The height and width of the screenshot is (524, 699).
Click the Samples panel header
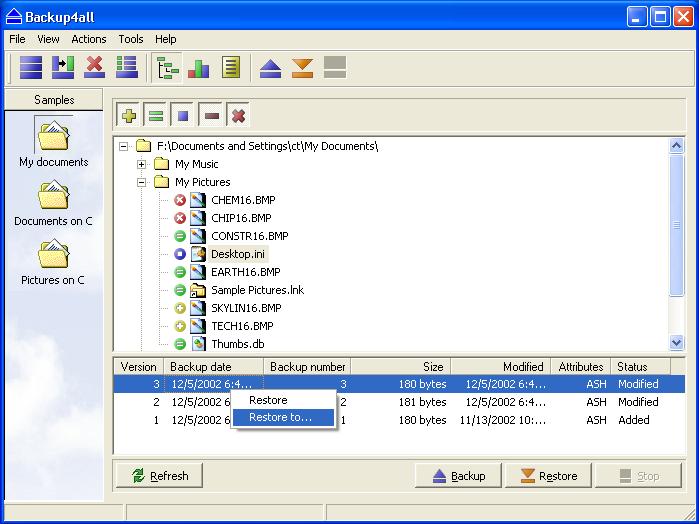(54, 99)
